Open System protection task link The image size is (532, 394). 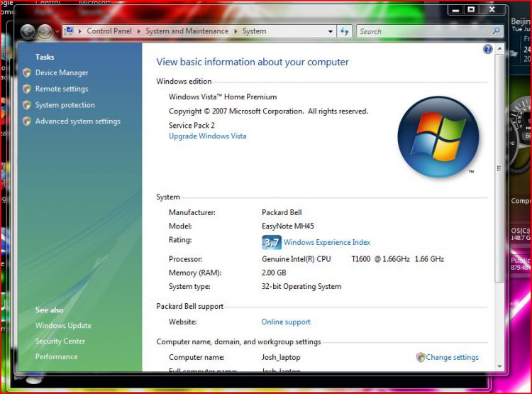click(65, 105)
